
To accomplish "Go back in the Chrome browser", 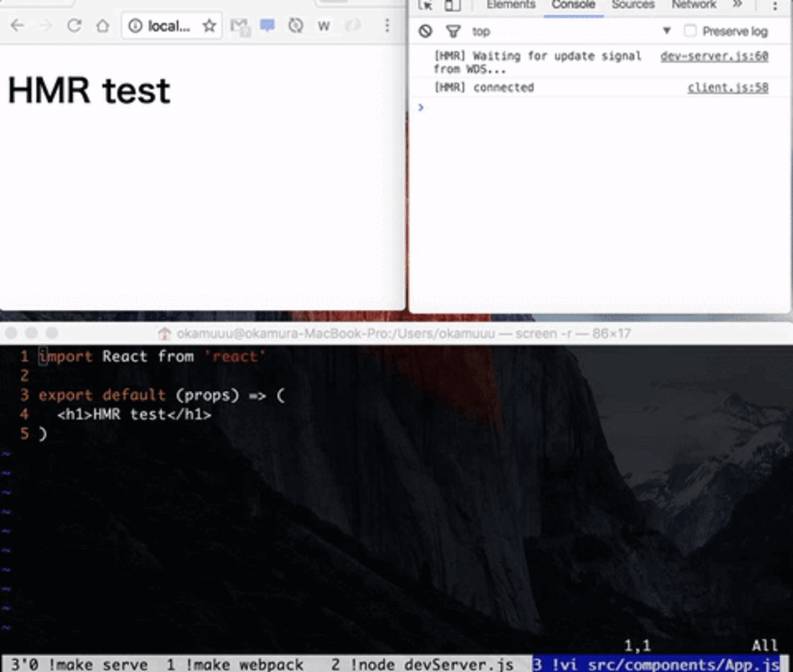I will [18, 26].
